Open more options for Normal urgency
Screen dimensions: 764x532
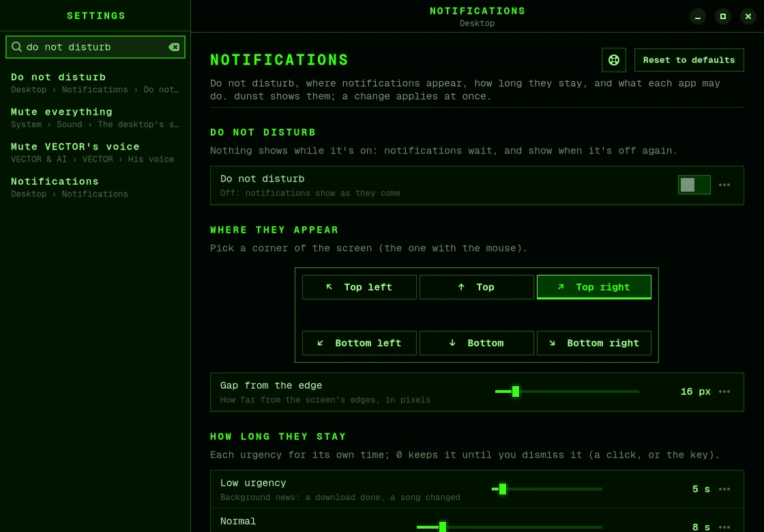click(724, 527)
